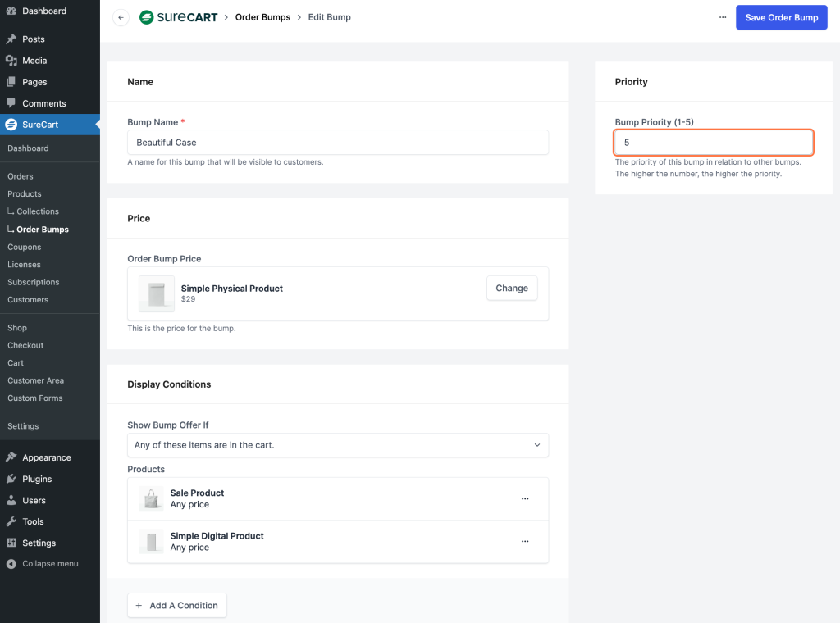Open the Customers page in sidebar
840x623 pixels.
pyautogui.click(x=28, y=300)
